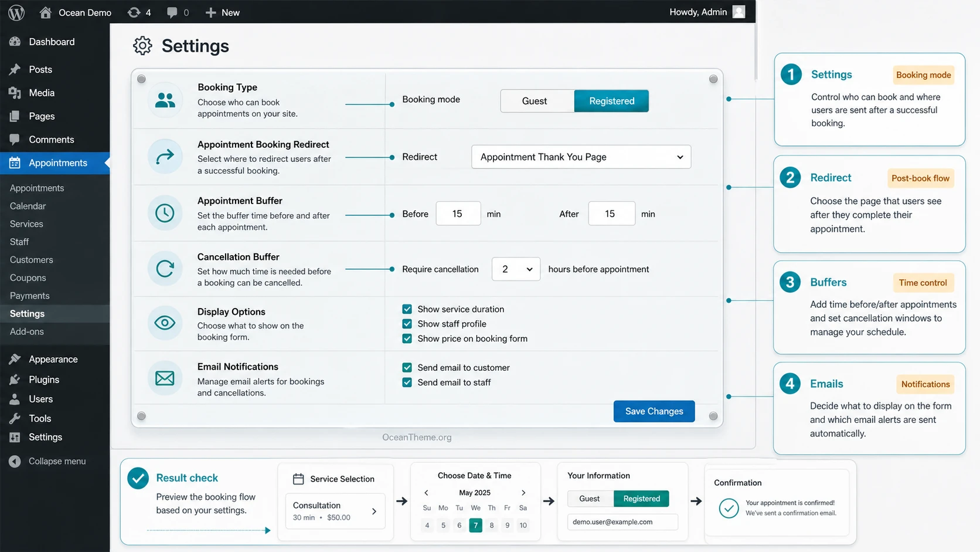The height and width of the screenshot is (552, 980).
Task: Click the Booking Type people icon
Action: pos(165,100)
